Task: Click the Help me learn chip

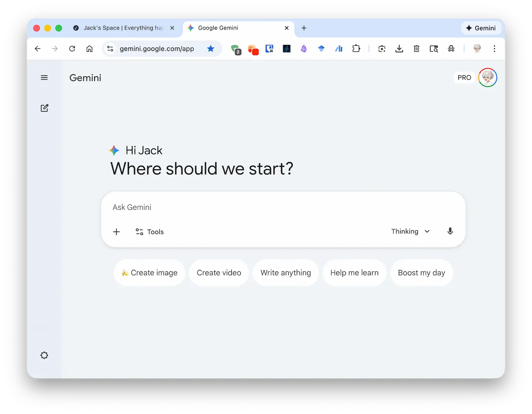Action: tap(354, 273)
